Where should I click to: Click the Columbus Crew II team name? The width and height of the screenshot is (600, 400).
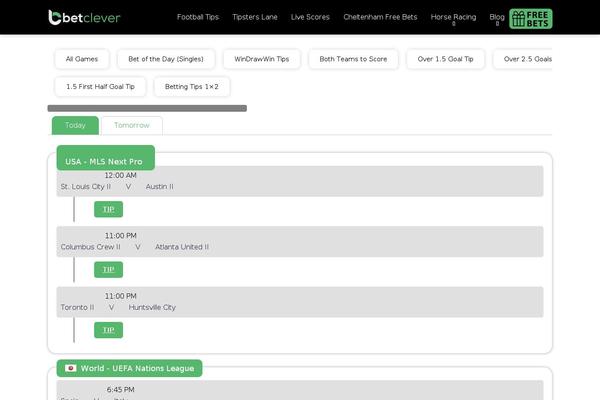coord(91,247)
